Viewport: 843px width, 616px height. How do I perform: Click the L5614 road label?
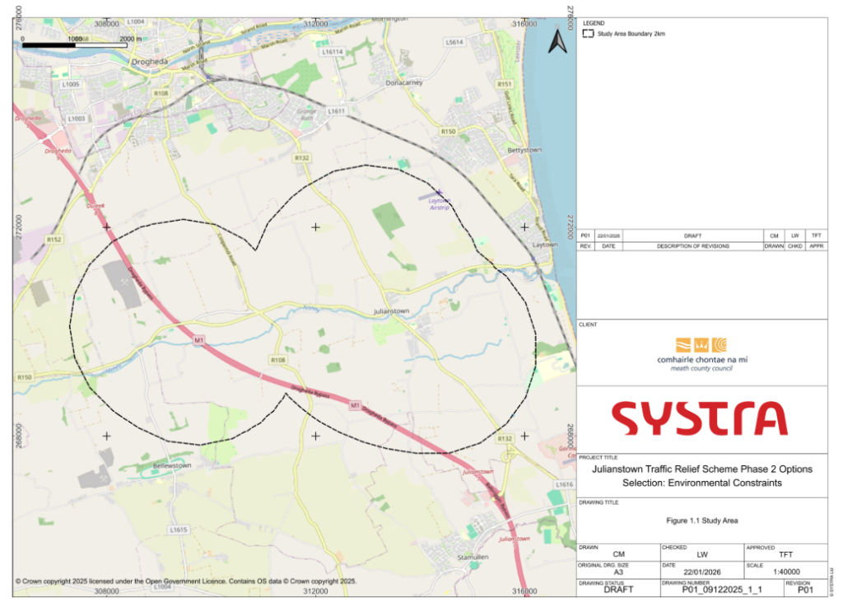pyautogui.click(x=453, y=42)
